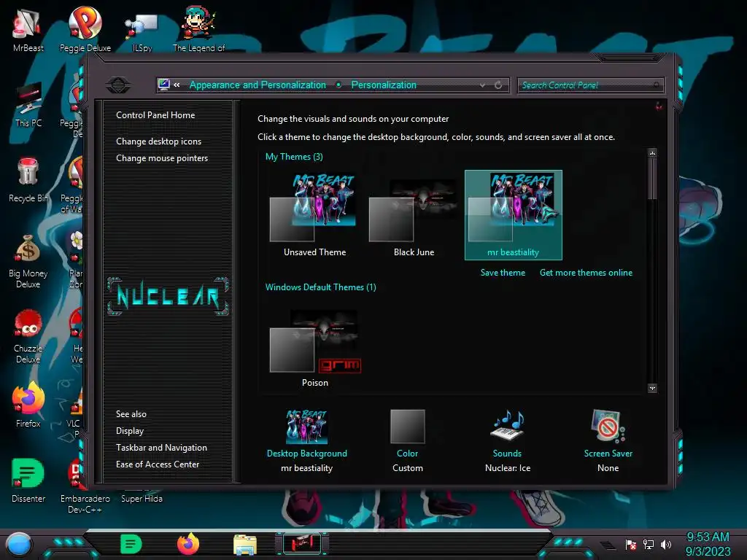747x560 pixels.
Task: Launch Chuzzle Deluxe from desktop
Action: (x=28, y=336)
